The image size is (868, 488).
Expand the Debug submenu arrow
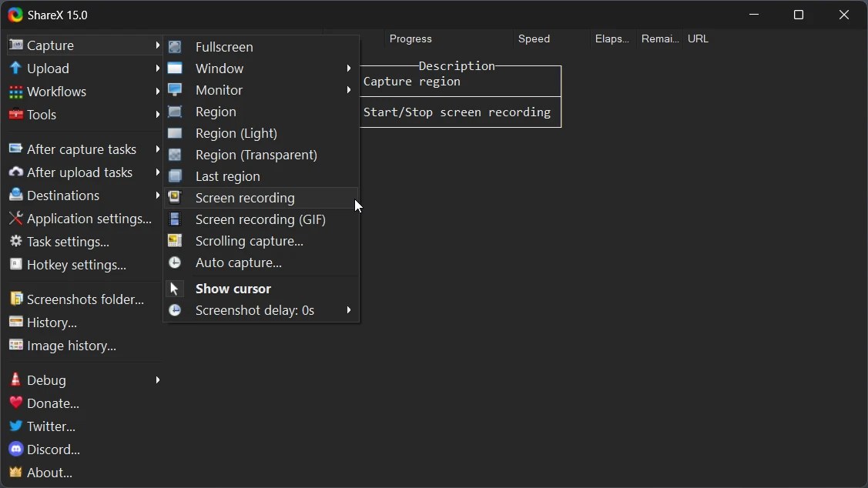(x=158, y=380)
